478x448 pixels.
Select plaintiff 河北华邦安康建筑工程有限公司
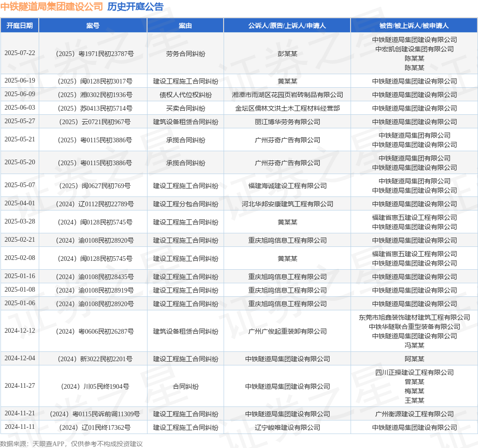(x=288, y=204)
